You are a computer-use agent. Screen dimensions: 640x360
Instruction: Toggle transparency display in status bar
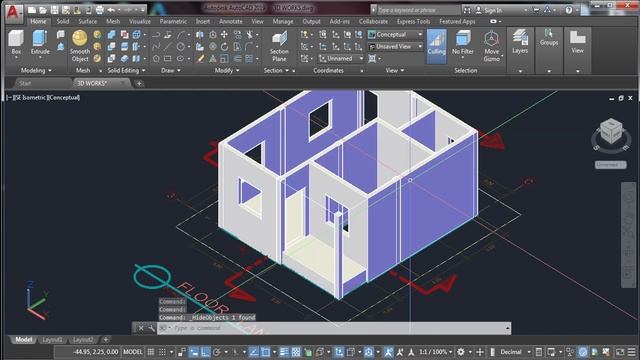tap(296, 352)
